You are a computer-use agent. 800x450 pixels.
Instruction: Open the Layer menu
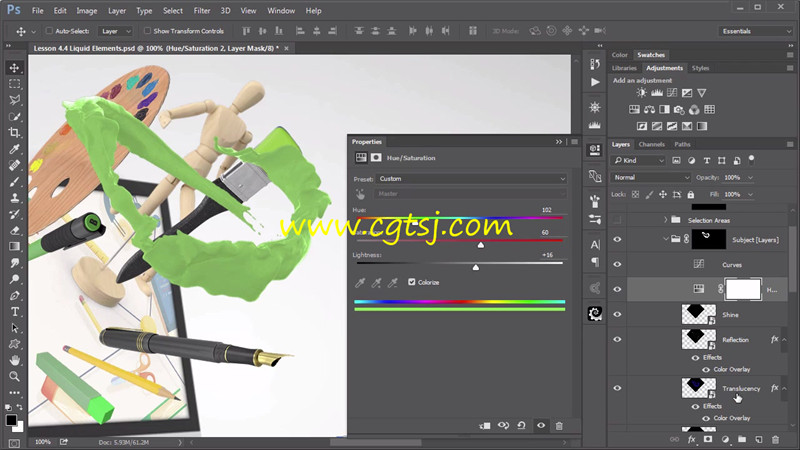coord(117,10)
